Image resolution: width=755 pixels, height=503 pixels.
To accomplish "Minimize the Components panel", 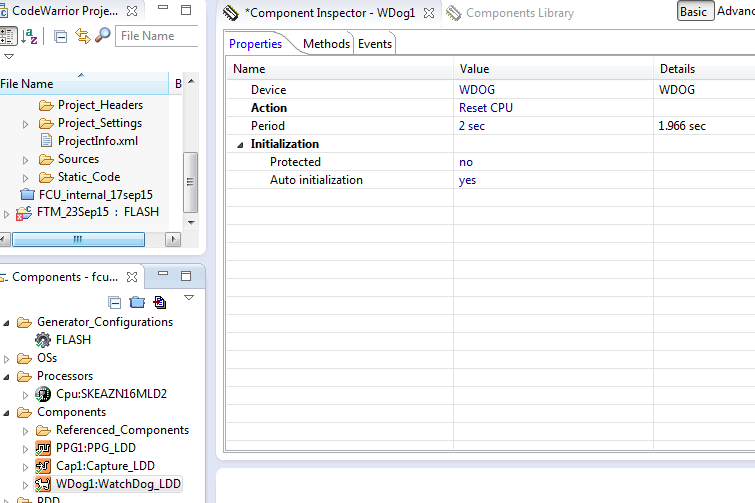I will (x=163, y=273).
